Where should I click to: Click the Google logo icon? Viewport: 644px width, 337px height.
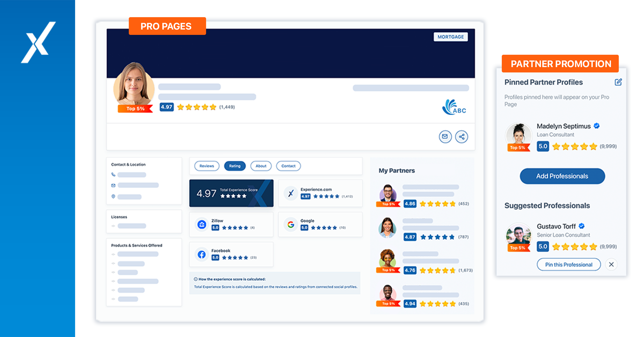coord(291,224)
